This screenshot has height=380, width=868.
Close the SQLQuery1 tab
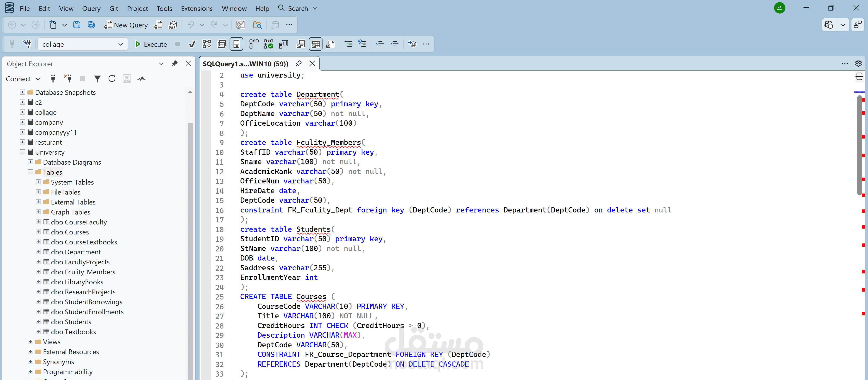[312, 63]
